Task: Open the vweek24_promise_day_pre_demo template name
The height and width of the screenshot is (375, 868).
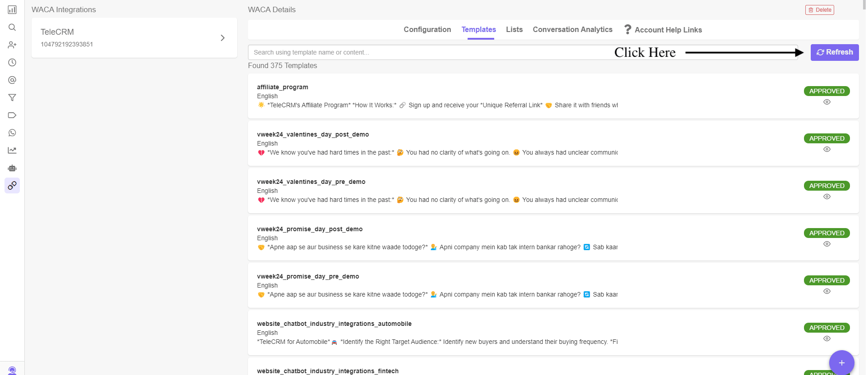Action: (308, 276)
